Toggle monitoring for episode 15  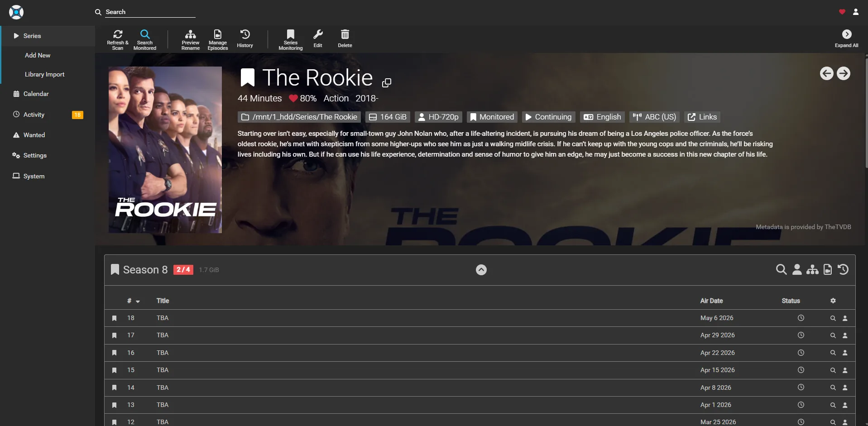click(x=115, y=370)
